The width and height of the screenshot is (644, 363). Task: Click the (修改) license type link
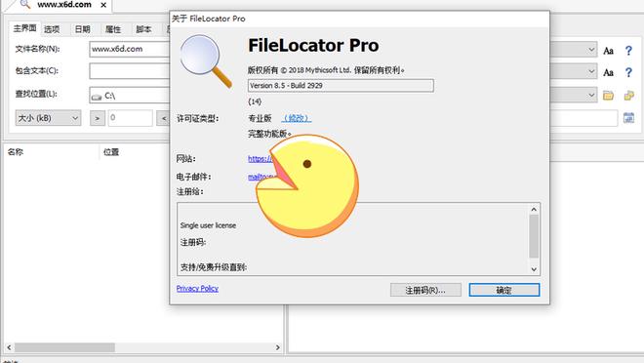click(x=296, y=118)
